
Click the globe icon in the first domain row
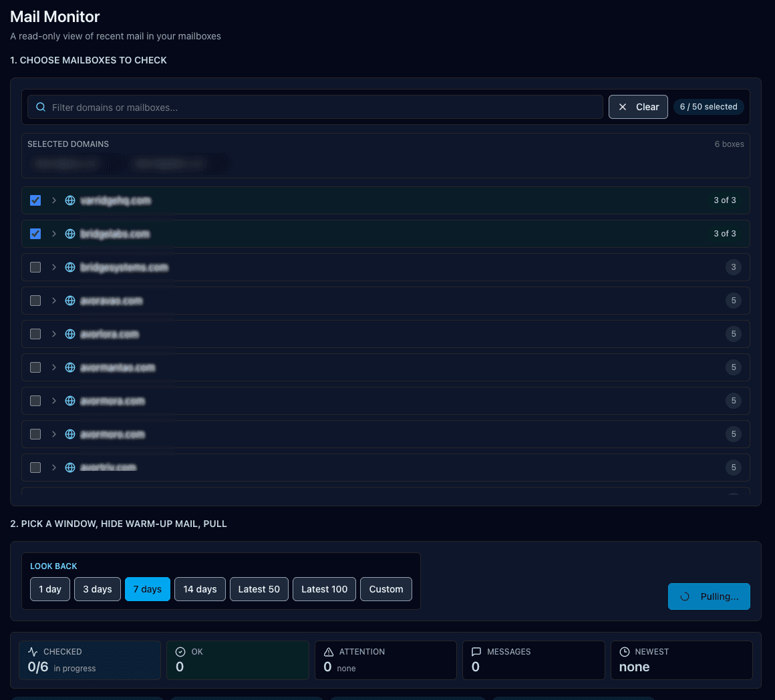[70, 200]
